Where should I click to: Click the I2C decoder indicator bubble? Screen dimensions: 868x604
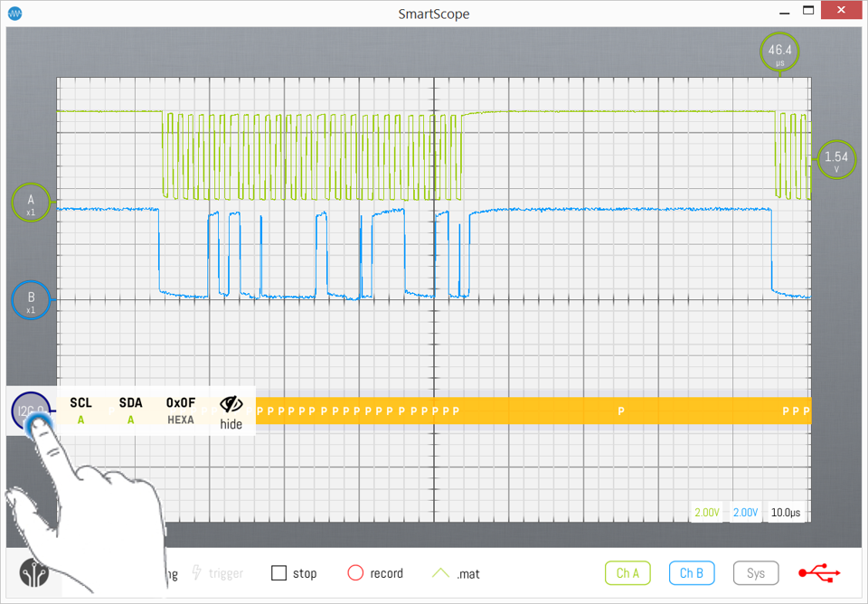click(x=30, y=411)
